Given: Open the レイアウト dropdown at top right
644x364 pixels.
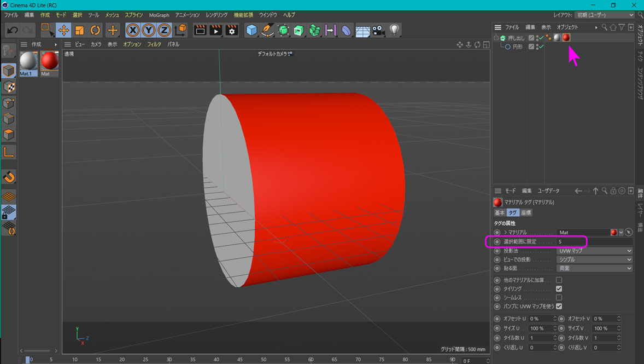Looking at the screenshot, I should coord(605,15).
